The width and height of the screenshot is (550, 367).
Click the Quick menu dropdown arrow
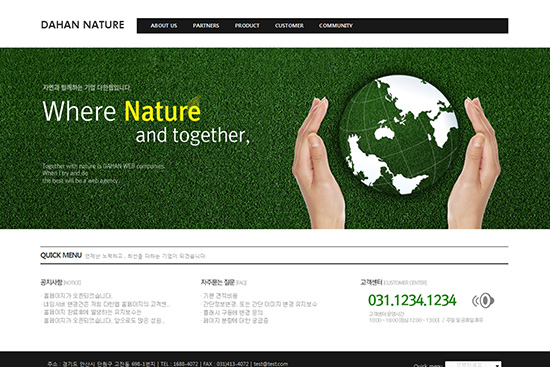497,365
